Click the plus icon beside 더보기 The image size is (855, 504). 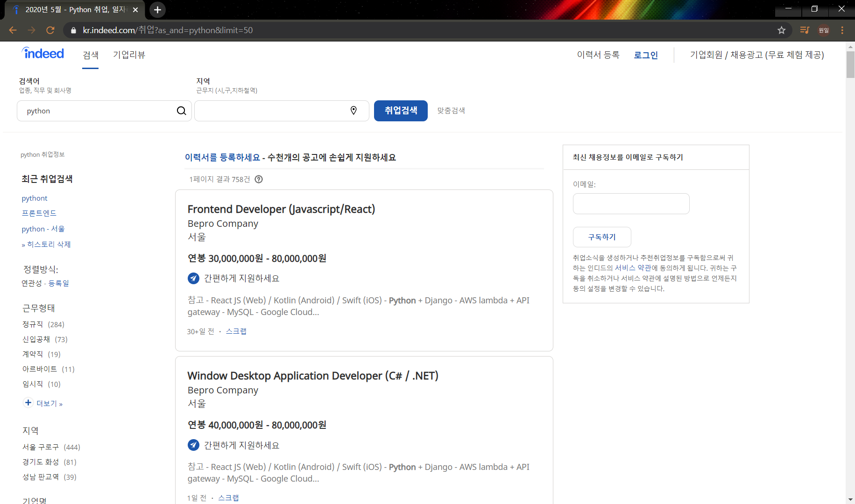[x=28, y=403]
